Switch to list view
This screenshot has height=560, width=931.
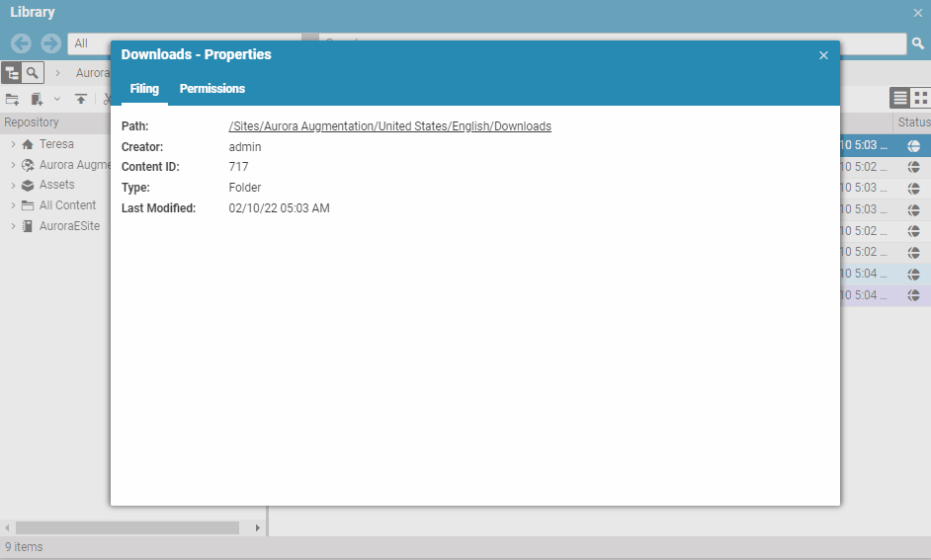pyautogui.click(x=899, y=98)
